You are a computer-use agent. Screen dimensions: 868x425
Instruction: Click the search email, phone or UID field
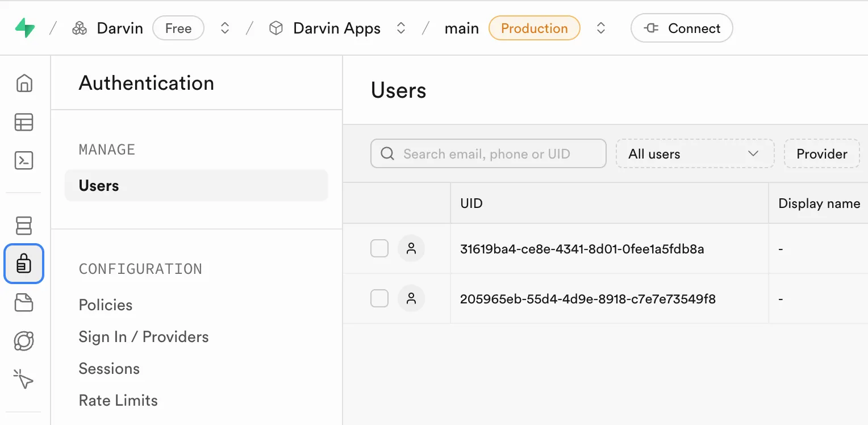pyautogui.click(x=487, y=153)
